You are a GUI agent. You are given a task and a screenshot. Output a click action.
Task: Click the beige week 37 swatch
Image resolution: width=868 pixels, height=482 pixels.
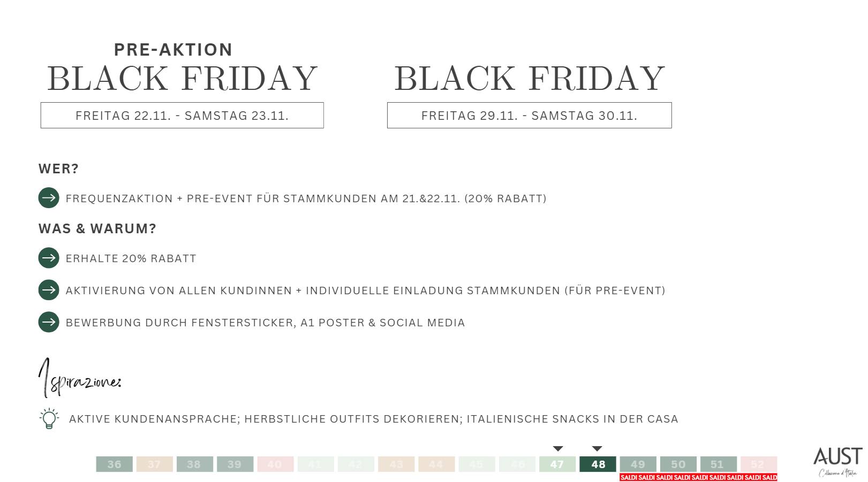(154, 464)
